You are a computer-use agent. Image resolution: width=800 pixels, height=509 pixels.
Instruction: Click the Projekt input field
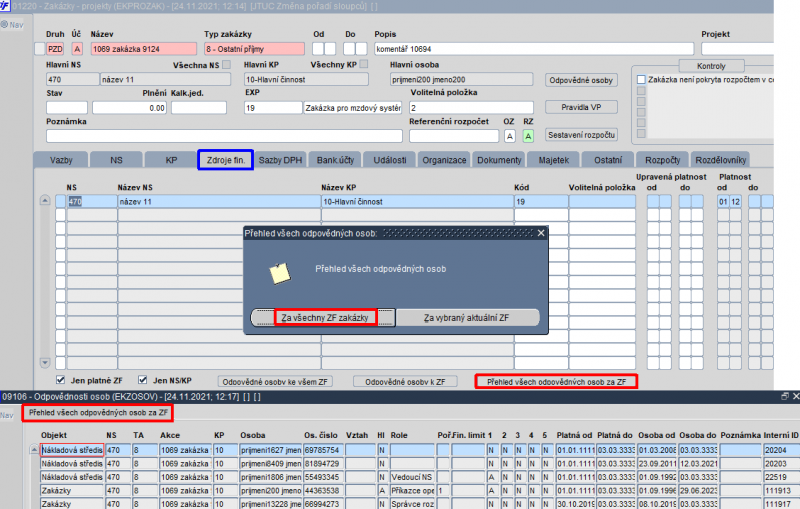737,49
